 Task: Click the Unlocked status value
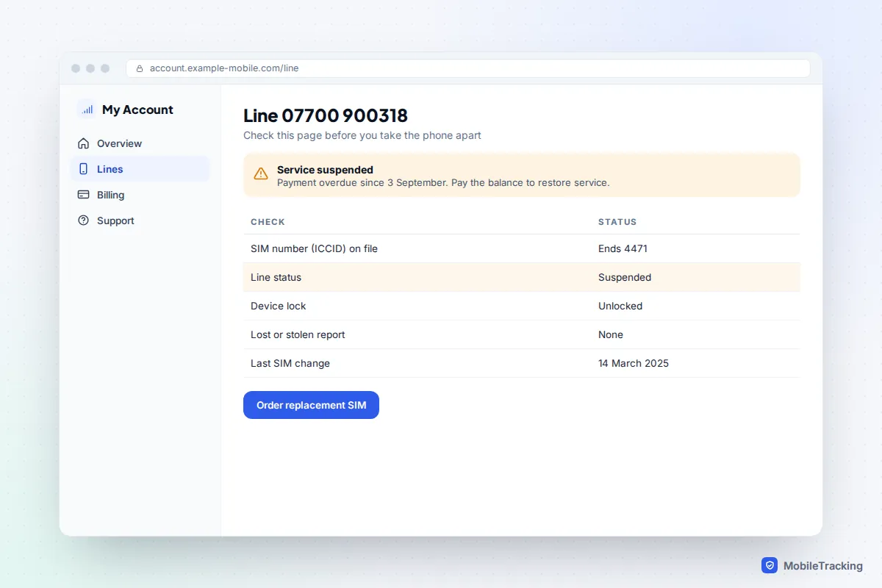[620, 306]
